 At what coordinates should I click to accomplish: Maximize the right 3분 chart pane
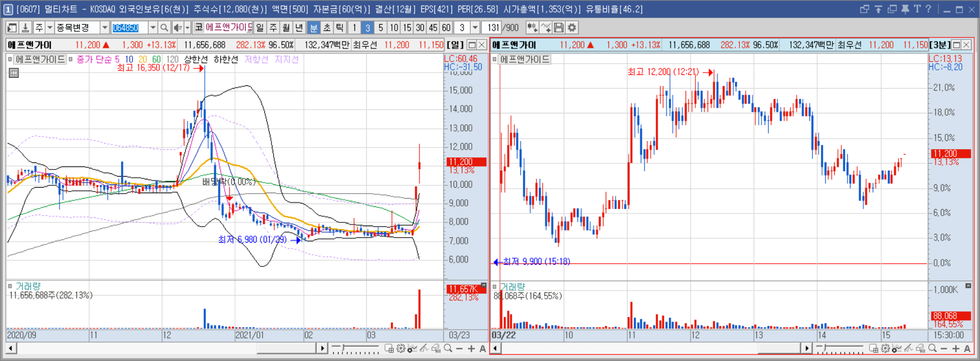click(956, 45)
